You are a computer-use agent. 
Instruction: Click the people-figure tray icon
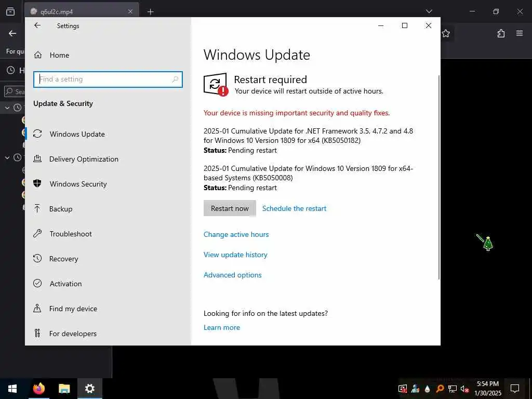pyautogui.click(x=415, y=389)
